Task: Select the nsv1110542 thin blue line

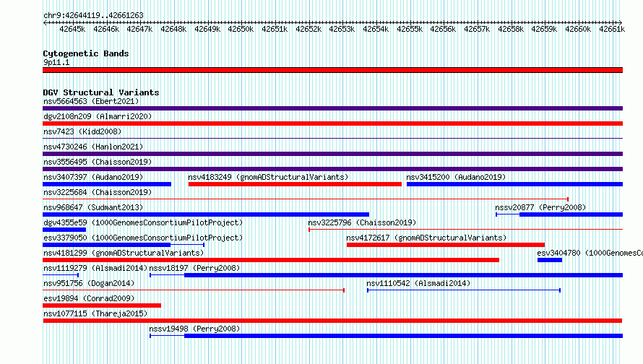Action: pos(464,290)
